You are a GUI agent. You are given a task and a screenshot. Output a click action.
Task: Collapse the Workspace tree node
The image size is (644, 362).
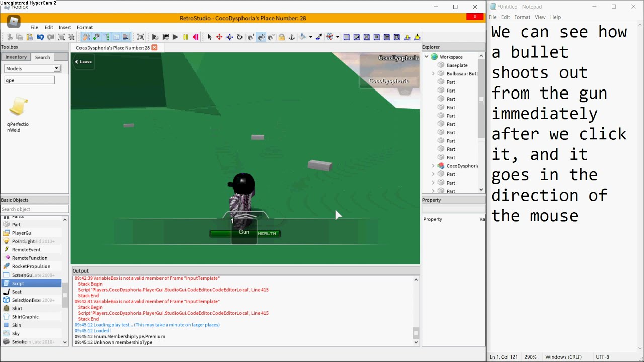pyautogui.click(x=427, y=57)
